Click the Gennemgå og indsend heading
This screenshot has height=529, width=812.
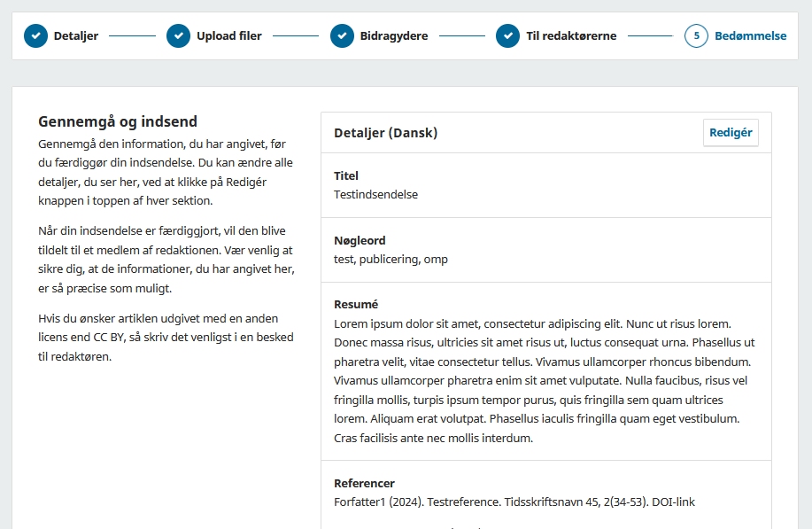coord(118,121)
